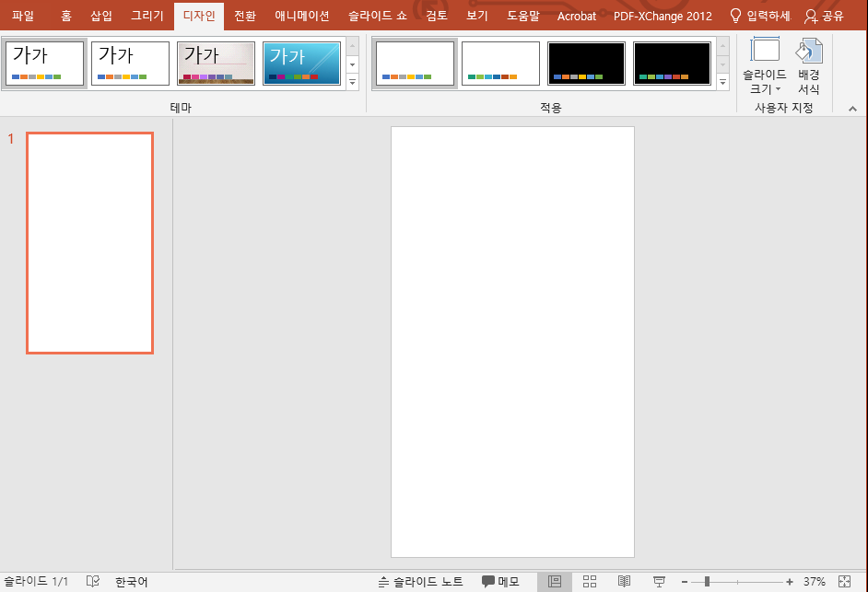Click the spell check book icon
This screenshot has width=868, height=592.
pyautogui.click(x=93, y=582)
